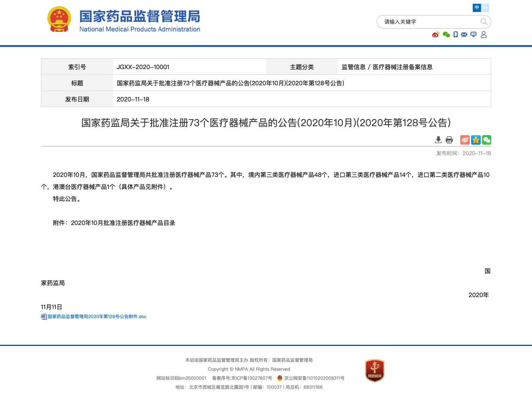This screenshot has height=403, width=532.
Task: Click 发布时间：2020-11-18 text
Action: coord(463,153)
